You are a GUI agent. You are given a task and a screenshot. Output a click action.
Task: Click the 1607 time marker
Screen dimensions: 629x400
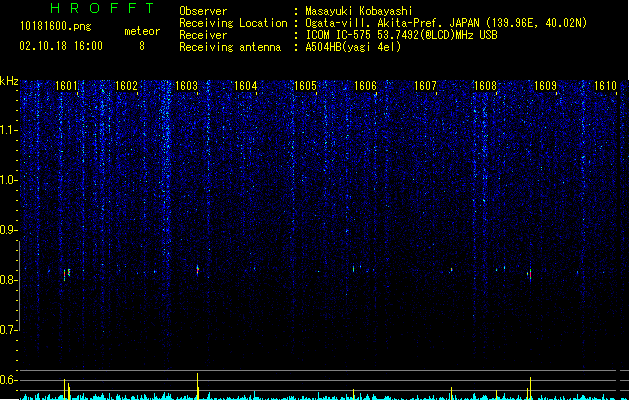click(x=425, y=86)
